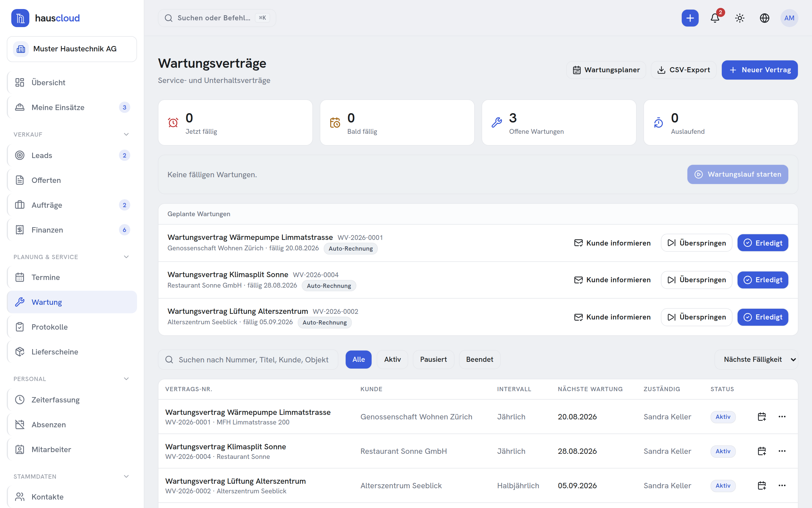Filter contracts by Aktiv
Viewport: 812px width, 508px height.
392,360
